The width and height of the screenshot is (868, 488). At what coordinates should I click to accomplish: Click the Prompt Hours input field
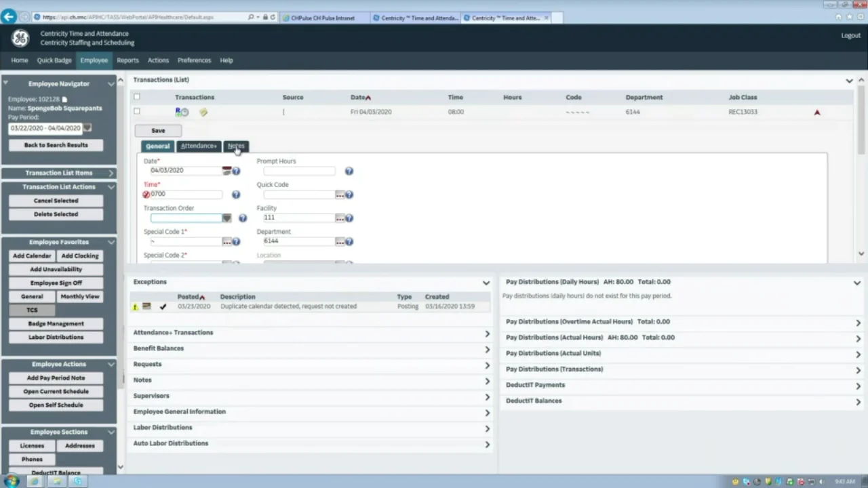[299, 171]
